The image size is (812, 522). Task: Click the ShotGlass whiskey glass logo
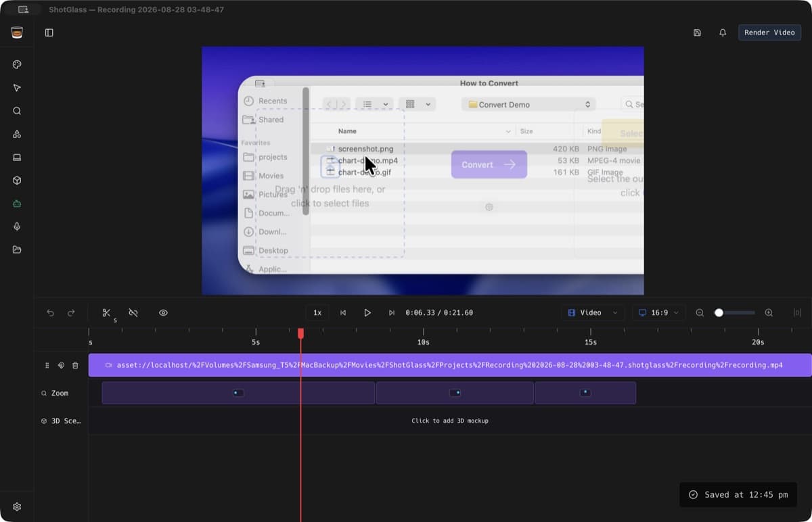tap(17, 32)
